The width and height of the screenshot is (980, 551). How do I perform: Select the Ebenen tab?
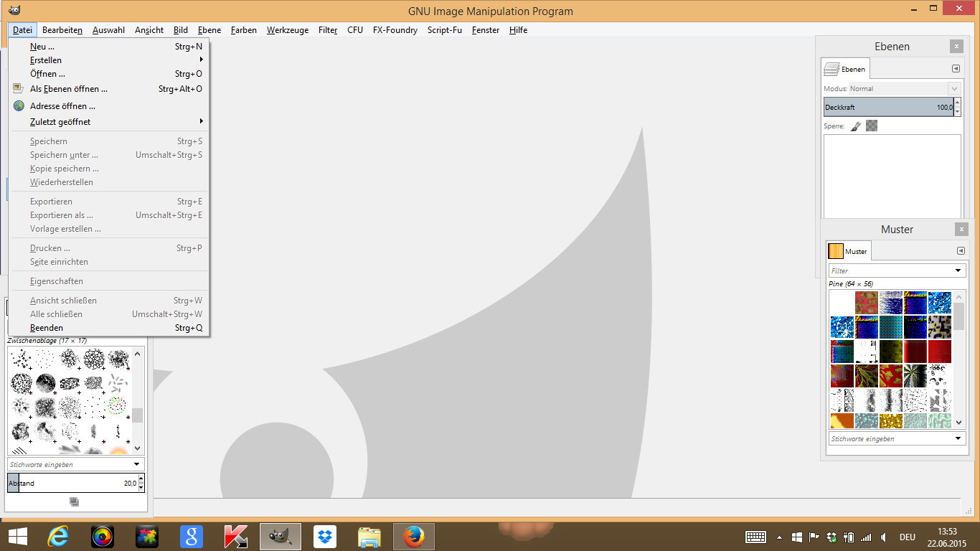tap(846, 69)
